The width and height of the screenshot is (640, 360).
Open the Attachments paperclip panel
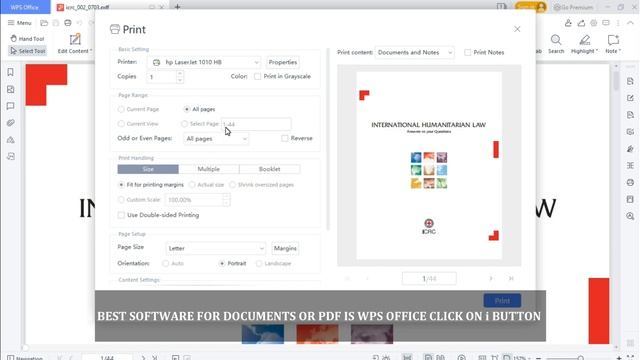coord(11,123)
